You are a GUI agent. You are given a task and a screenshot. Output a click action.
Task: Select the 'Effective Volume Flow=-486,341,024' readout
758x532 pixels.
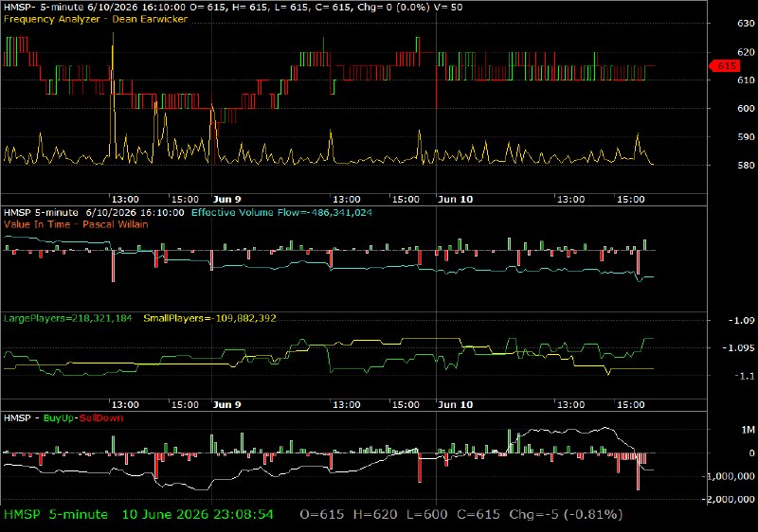click(x=281, y=212)
